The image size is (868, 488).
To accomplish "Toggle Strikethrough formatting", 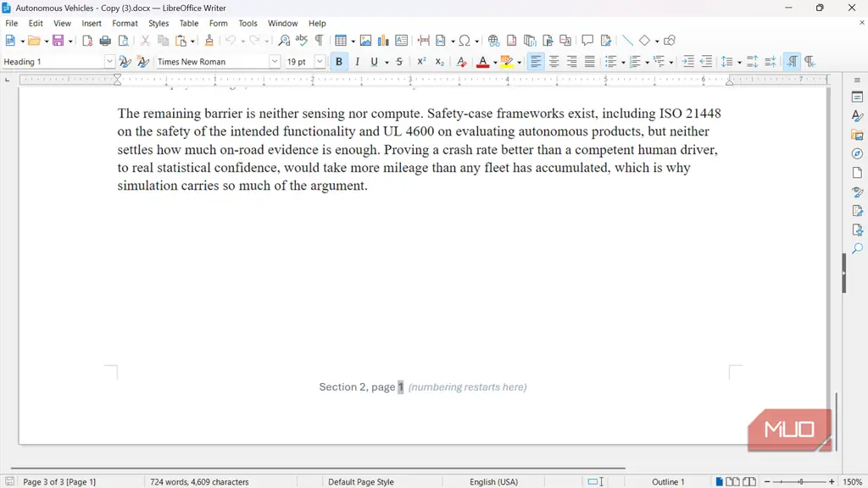I will click(x=399, y=61).
